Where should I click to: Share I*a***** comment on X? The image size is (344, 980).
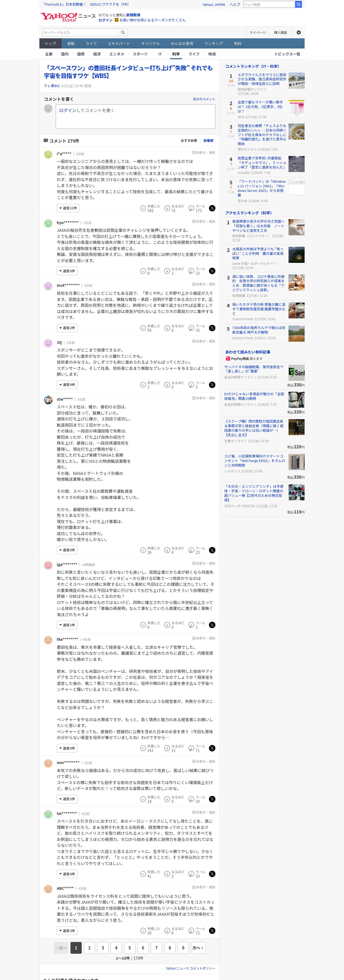[x=212, y=208]
